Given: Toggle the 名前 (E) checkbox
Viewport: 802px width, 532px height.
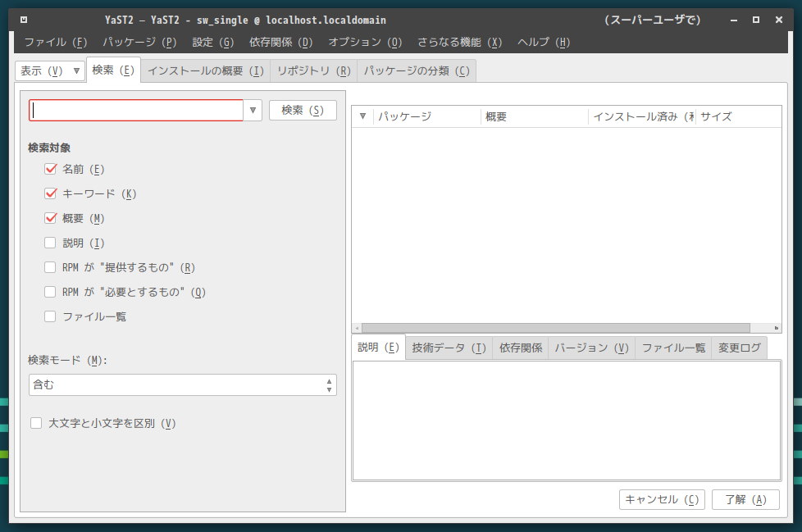Looking at the screenshot, I should [50, 169].
